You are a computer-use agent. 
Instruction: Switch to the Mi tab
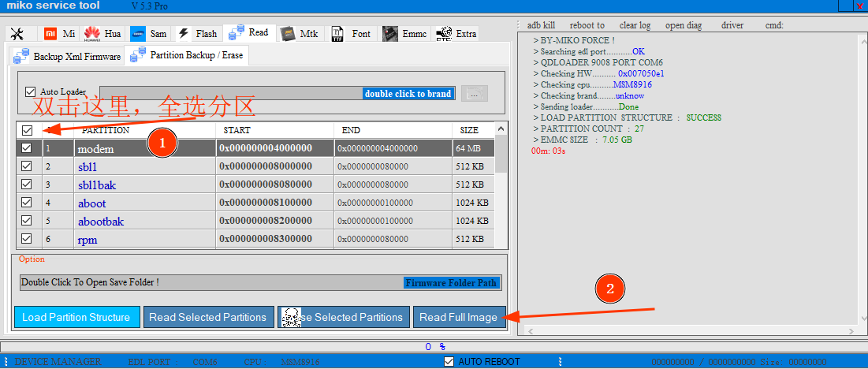[x=61, y=34]
